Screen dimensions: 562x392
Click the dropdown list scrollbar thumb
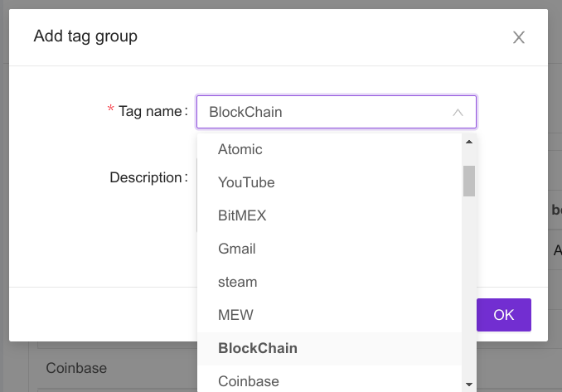(469, 181)
